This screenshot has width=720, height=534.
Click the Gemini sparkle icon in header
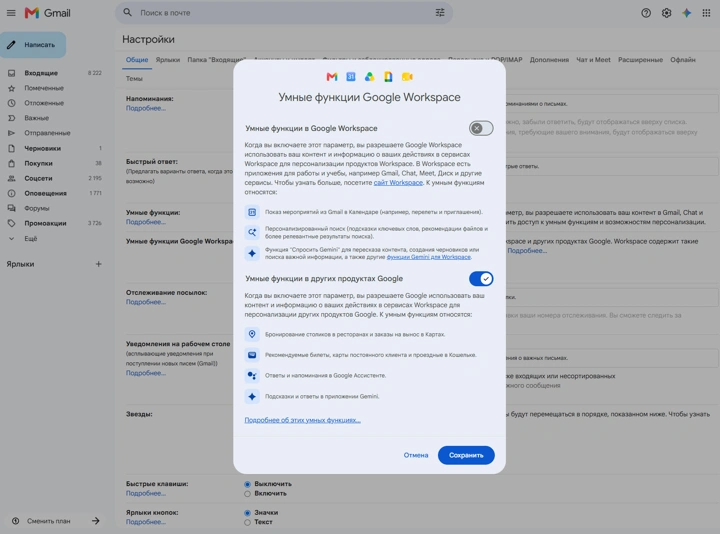(686, 13)
